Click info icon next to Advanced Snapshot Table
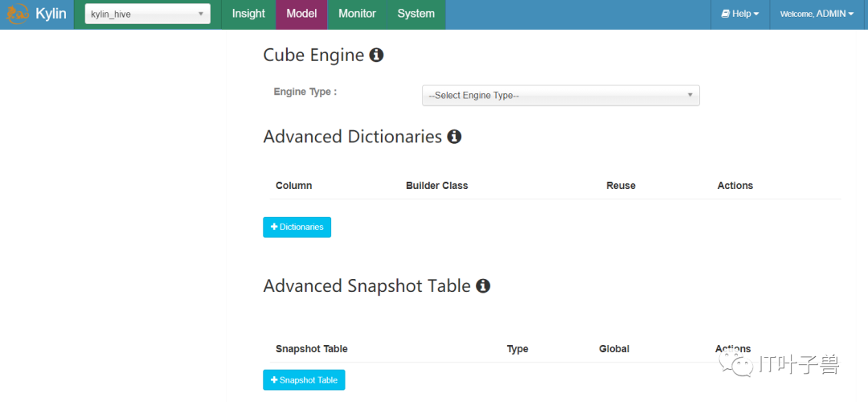The width and height of the screenshot is (868, 402). coord(483,285)
